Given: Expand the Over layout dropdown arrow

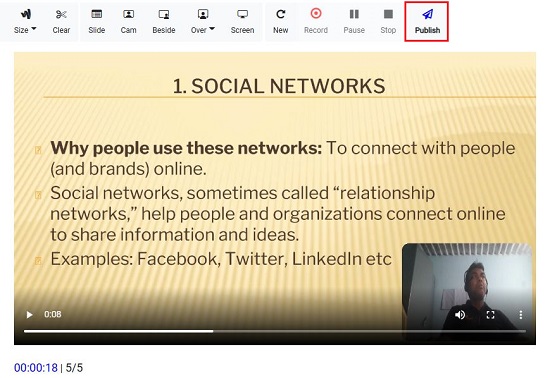Looking at the screenshot, I should [212, 29].
